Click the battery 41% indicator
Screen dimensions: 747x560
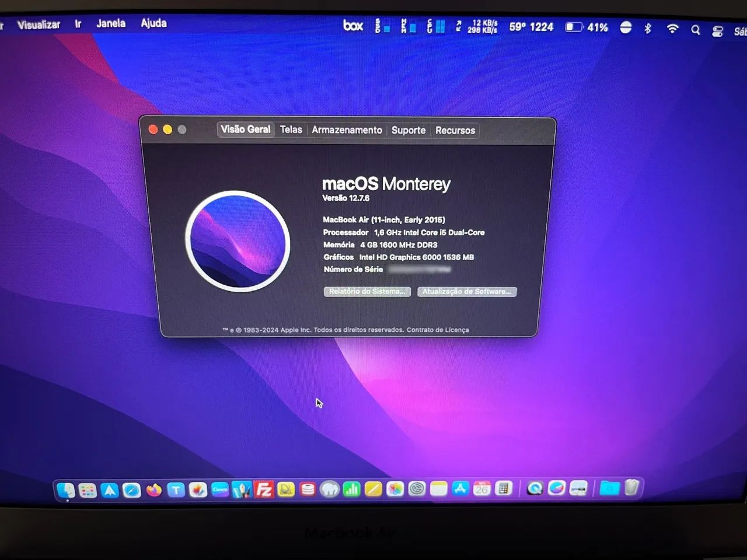coord(587,27)
